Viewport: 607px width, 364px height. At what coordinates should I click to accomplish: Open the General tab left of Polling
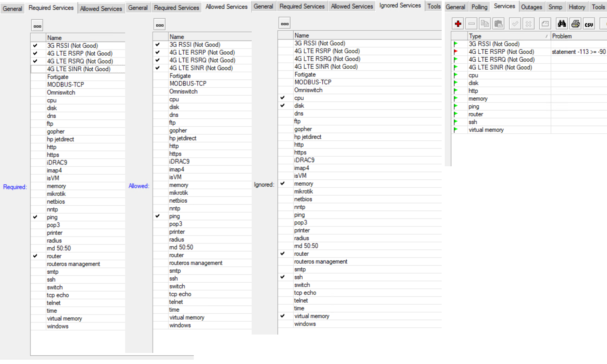[456, 7]
